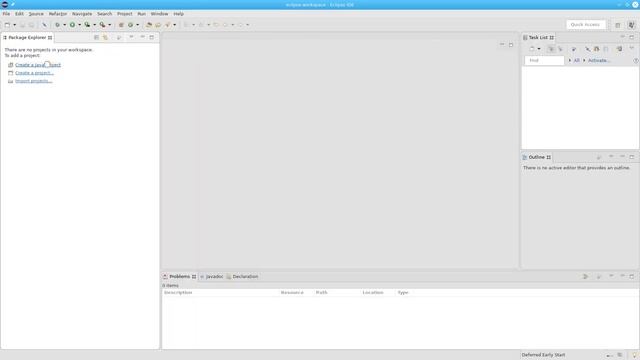This screenshot has width=640, height=360.
Task: Click the Create a project... link
Action: tap(34, 73)
